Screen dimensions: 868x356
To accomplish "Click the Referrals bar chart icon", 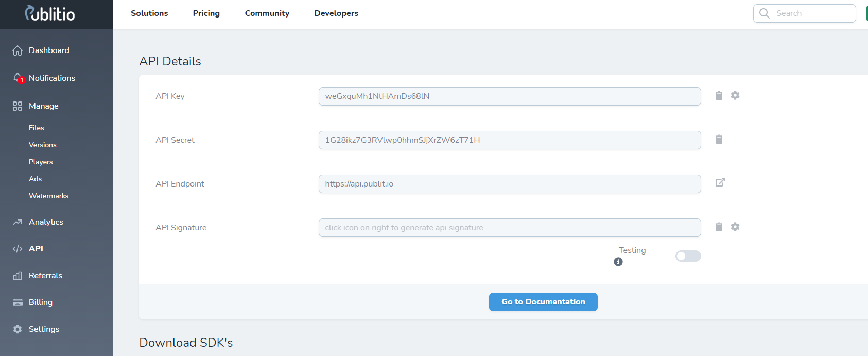I will click(x=18, y=276).
